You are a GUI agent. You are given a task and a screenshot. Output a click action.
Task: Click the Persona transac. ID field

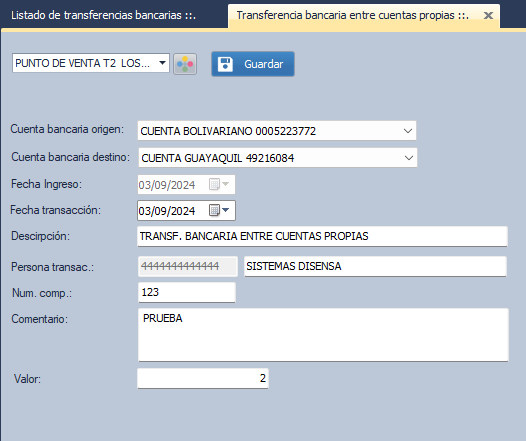188,266
